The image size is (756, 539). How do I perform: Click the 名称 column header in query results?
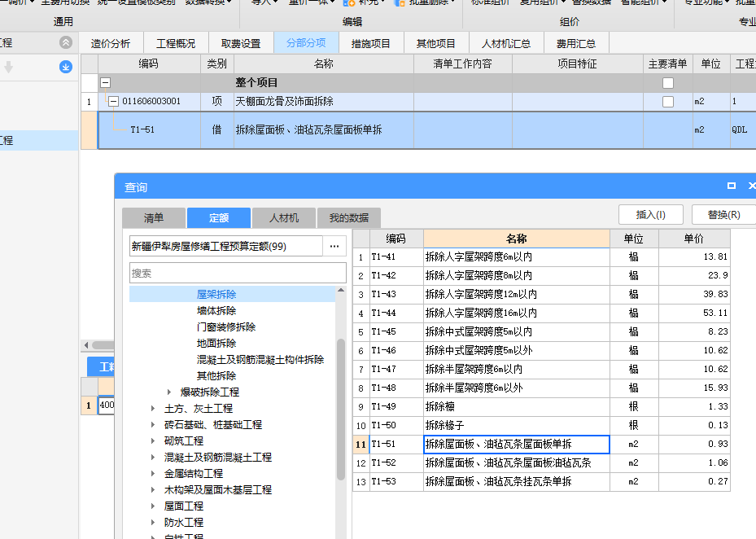[517, 239]
